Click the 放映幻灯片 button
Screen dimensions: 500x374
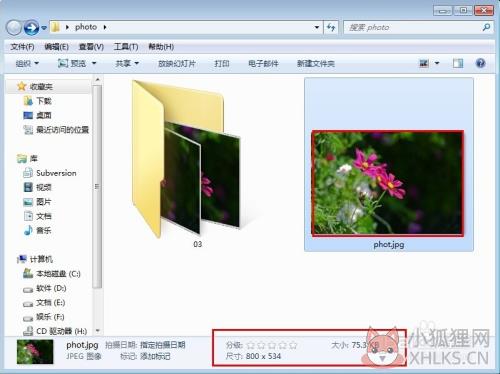click(177, 63)
